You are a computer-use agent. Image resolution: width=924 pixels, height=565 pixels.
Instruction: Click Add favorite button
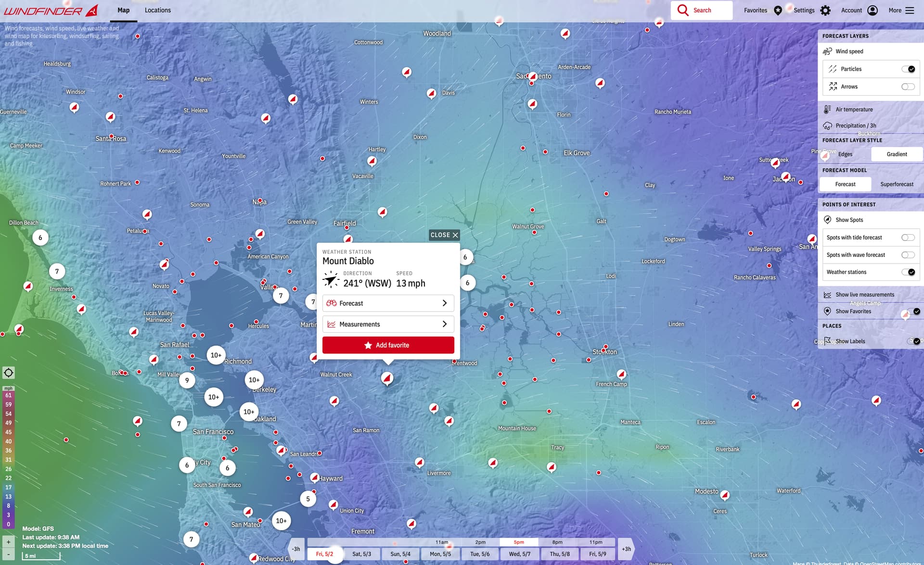point(388,345)
